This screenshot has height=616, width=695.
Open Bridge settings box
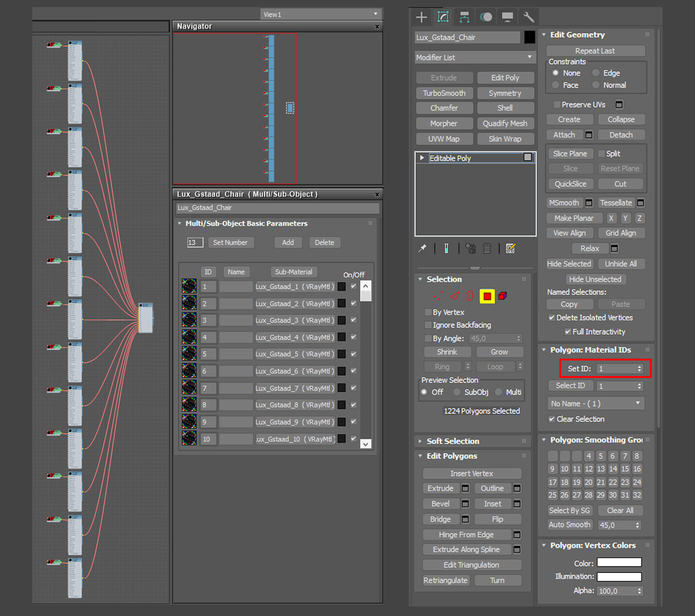tap(465, 519)
